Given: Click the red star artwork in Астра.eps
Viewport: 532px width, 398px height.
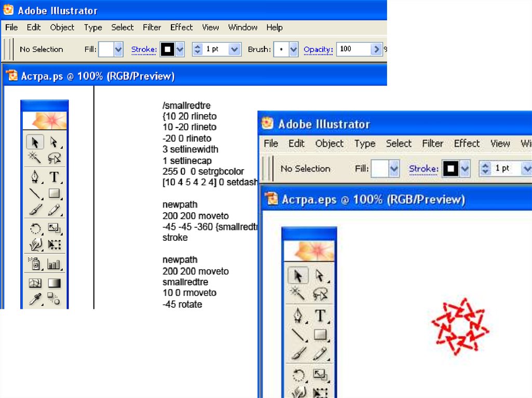Looking at the screenshot, I should pyautogui.click(x=460, y=326).
